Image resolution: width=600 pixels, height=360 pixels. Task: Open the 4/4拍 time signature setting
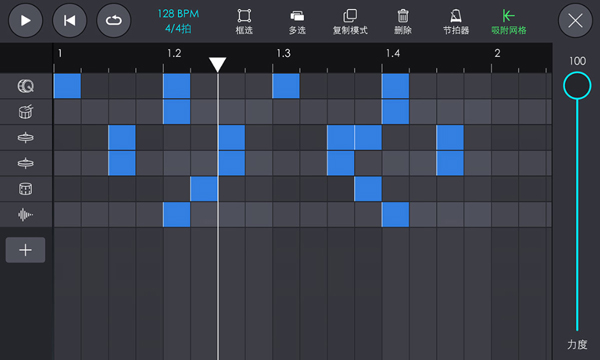point(178,29)
